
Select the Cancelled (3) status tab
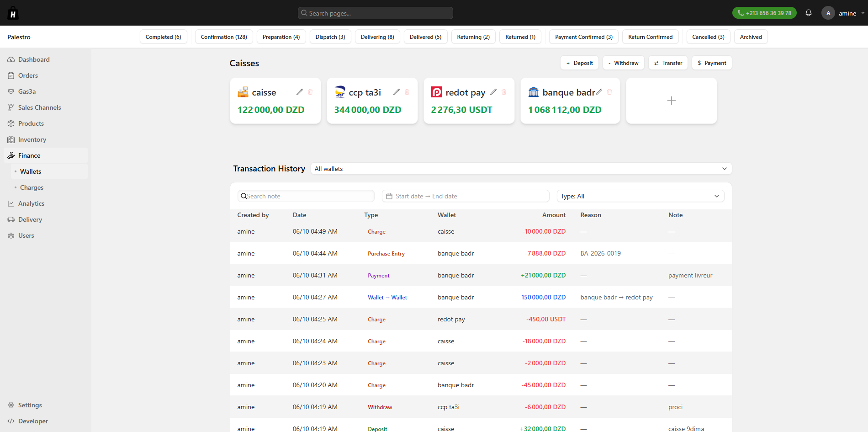708,37
